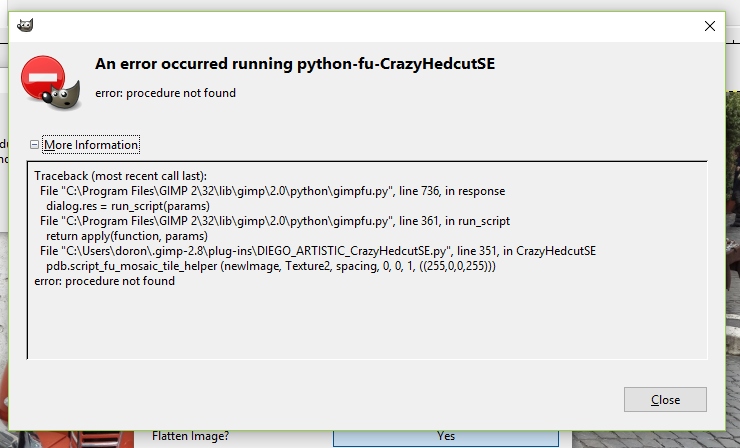Click 'return apply(function, params)' line
740x448 pixels.
[x=126, y=236]
